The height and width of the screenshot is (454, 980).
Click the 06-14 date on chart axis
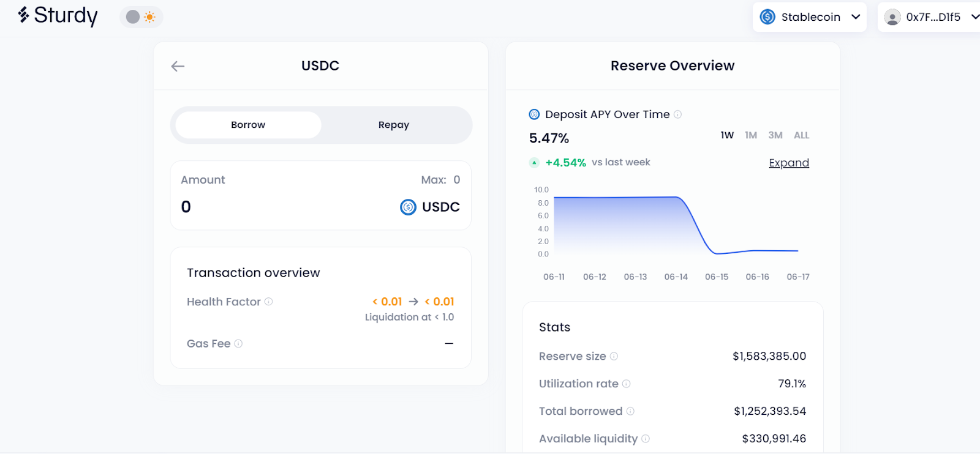676,277
